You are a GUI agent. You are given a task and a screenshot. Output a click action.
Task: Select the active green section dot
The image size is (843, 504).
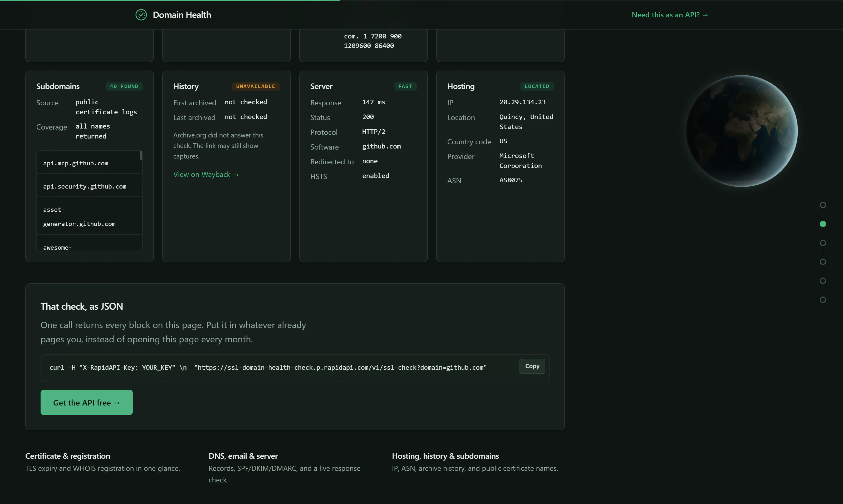coord(823,224)
